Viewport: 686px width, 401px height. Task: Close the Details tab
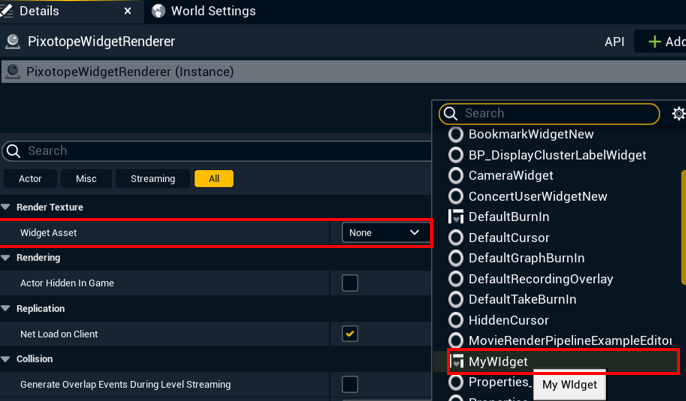(128, 11)
